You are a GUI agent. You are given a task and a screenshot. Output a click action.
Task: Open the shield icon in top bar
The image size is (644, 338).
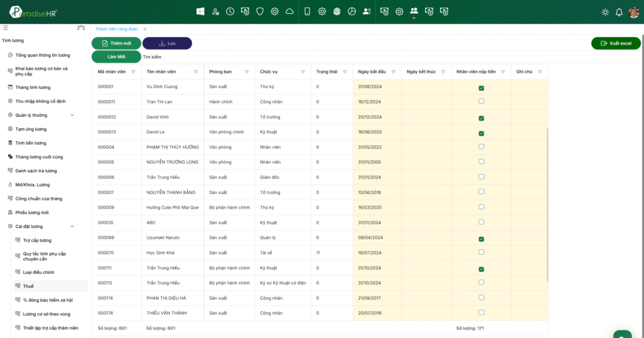click(260, 11)
